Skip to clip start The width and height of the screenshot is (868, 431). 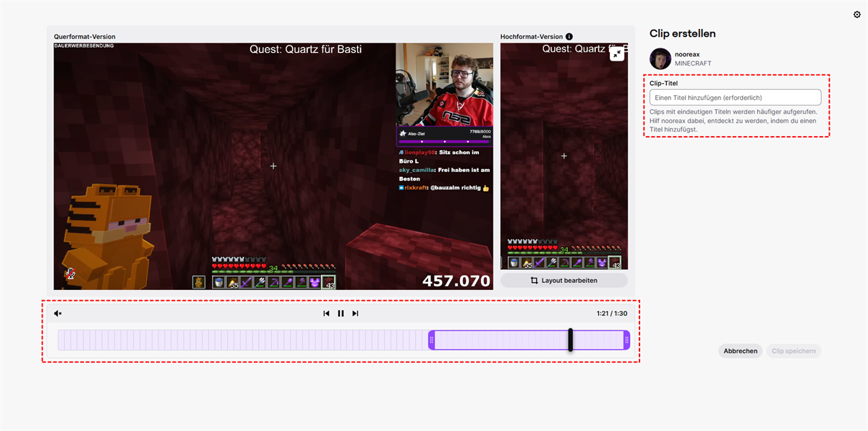click(x=326, y=313)
